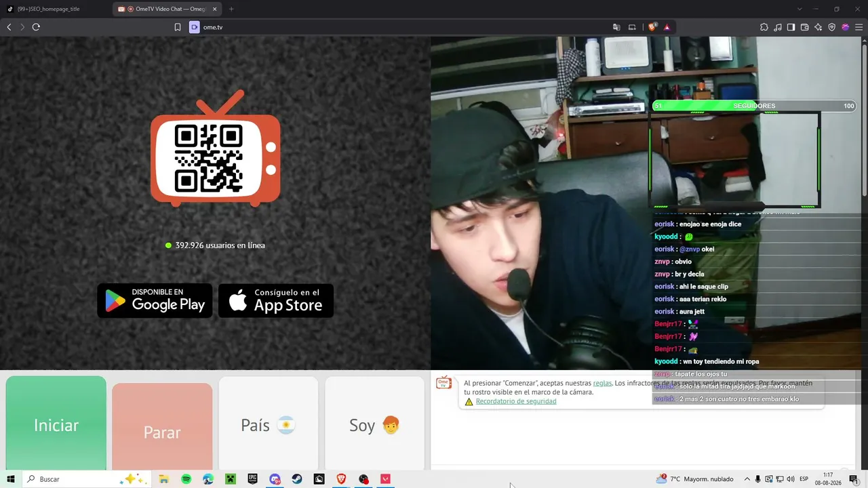
Task: Click the chat message 'enojao se enoja dice'
Action: click(710, 224)
